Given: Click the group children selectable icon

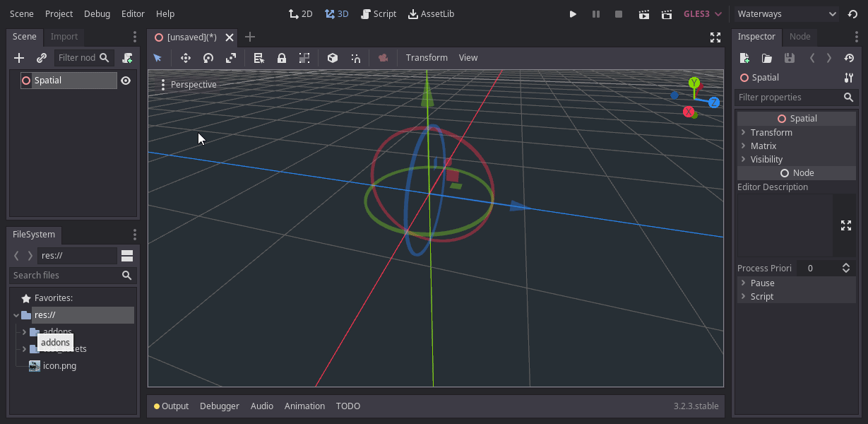Looking at the screenshot, I should coord(304,58).
